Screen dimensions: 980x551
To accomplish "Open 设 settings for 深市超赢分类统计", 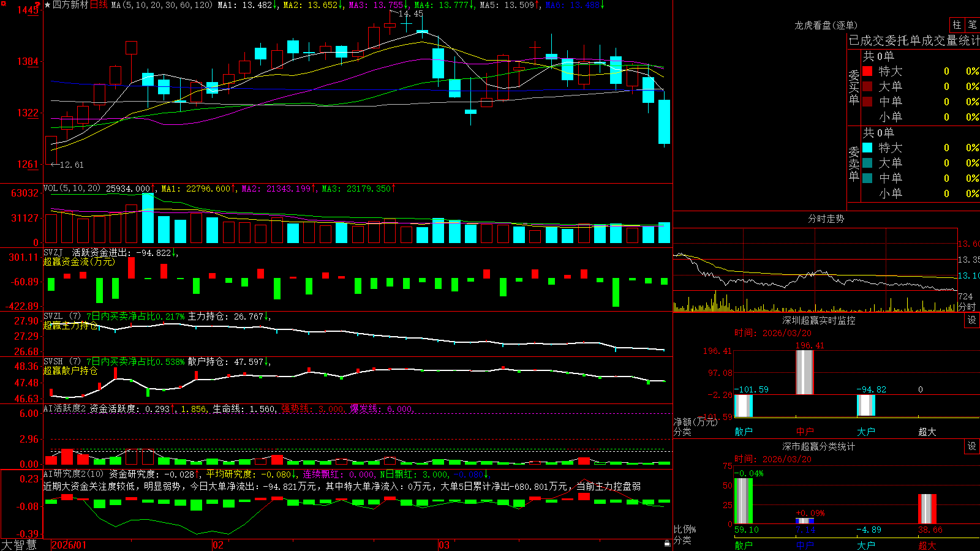I will 972,446.
